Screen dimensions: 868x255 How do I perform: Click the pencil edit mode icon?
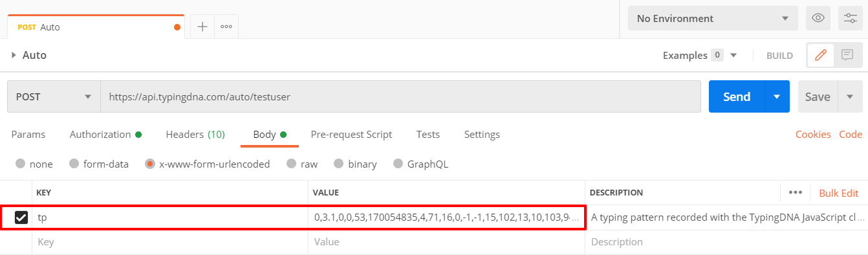click(821, 56)
